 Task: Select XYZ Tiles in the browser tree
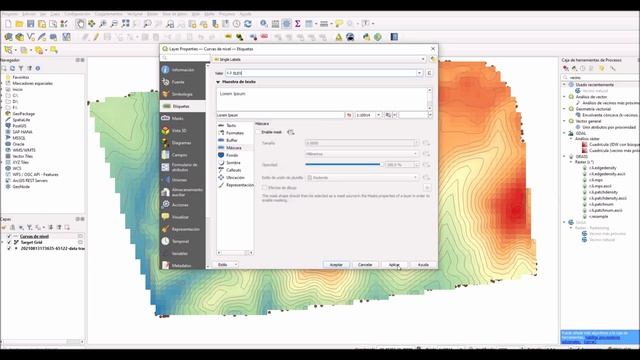click(20, 162)
